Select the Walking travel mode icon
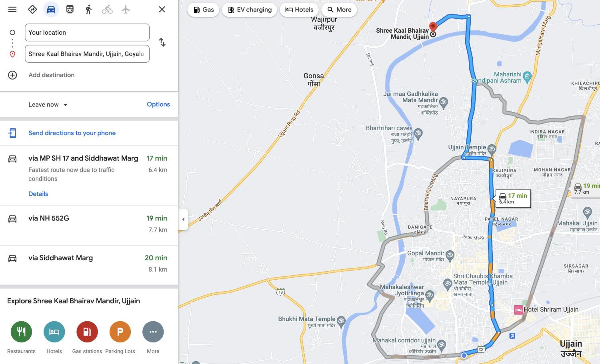 click(89, 10)
